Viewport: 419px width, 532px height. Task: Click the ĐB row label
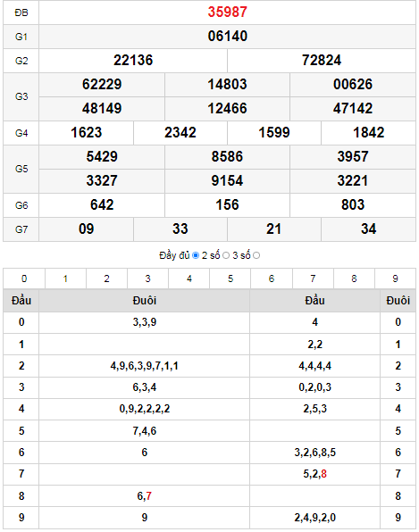(x=21, y=12)
